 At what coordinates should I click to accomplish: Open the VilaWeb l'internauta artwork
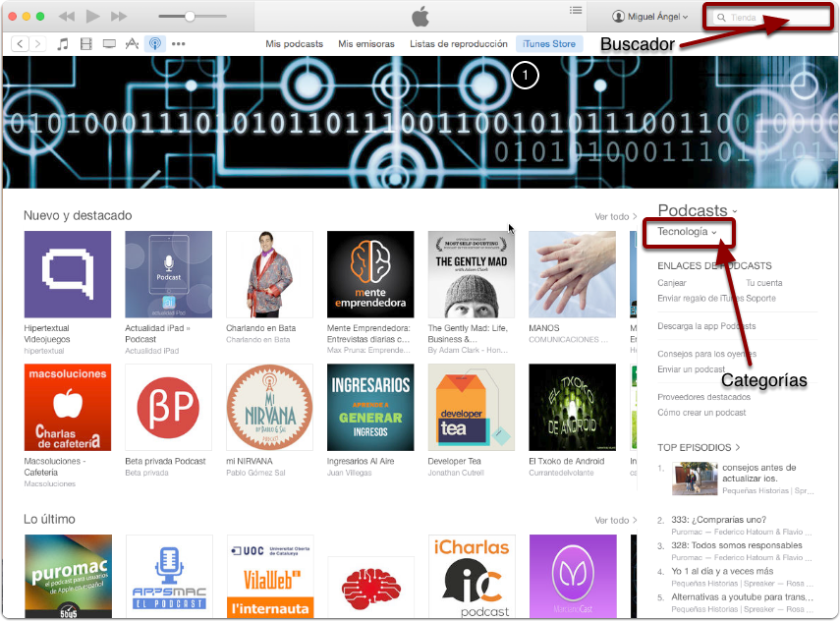pos(270,576)
